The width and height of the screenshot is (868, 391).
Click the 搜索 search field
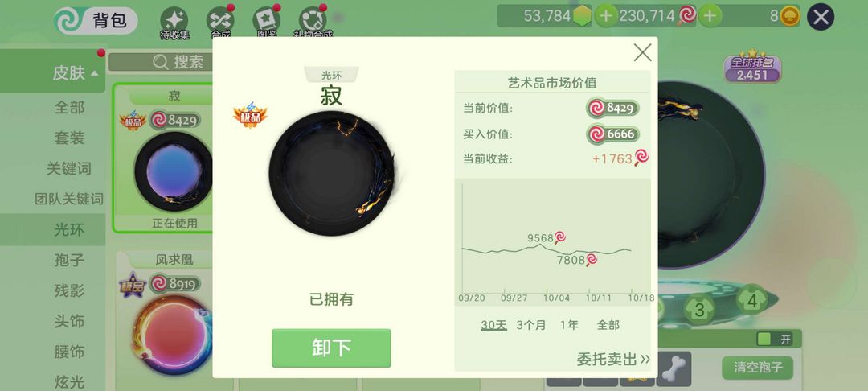click(x=161, y=62)
